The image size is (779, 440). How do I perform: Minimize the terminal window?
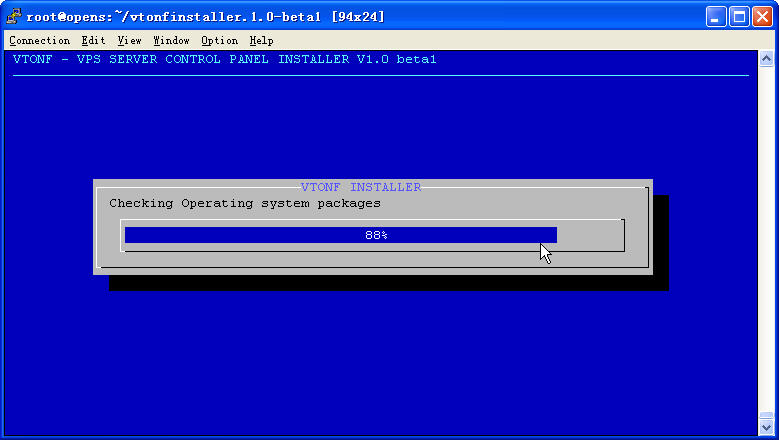point(717,16)
